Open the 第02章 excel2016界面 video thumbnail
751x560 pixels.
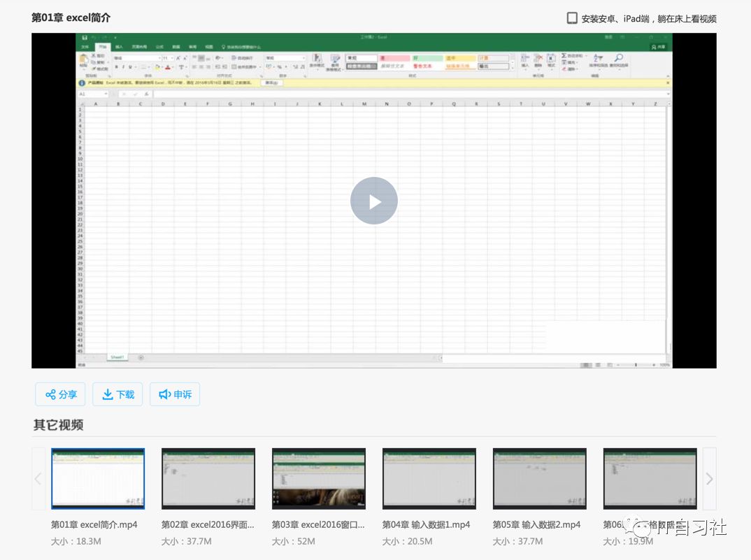(x=208, y=478)
